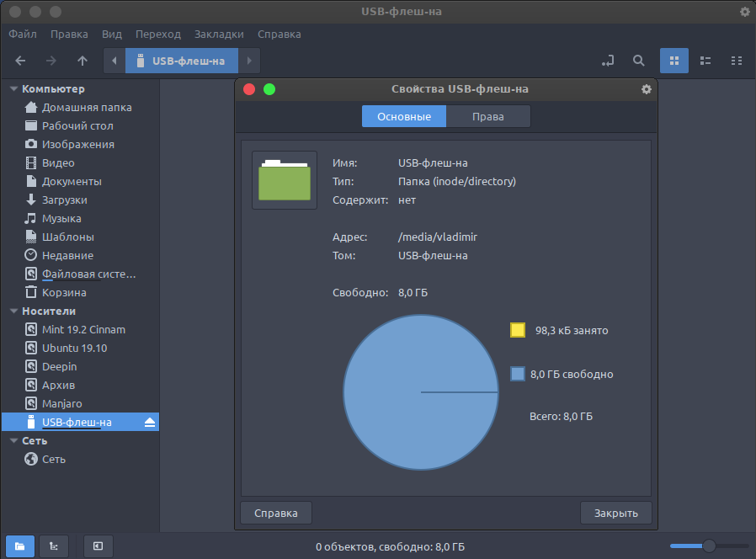Click status bar free space text
This screenshot has width=756, height=559.
coord(390,547)
